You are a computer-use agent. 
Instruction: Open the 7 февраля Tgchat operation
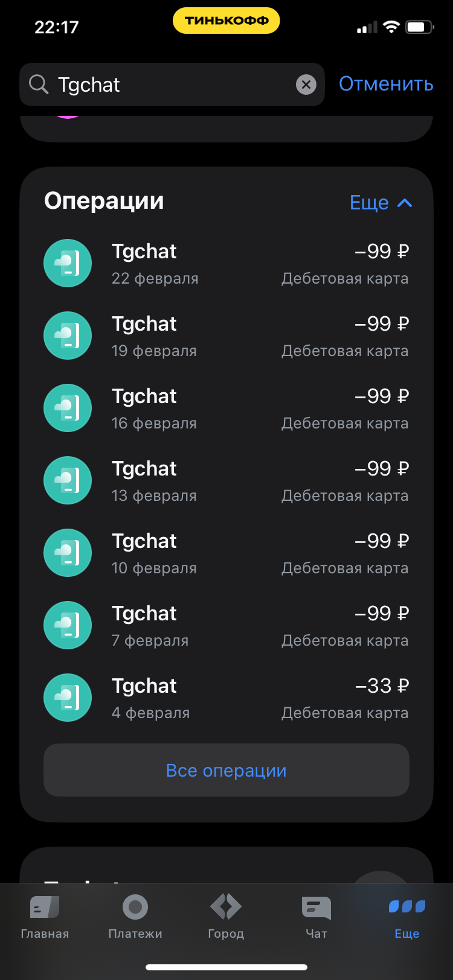tap(226, 626)
